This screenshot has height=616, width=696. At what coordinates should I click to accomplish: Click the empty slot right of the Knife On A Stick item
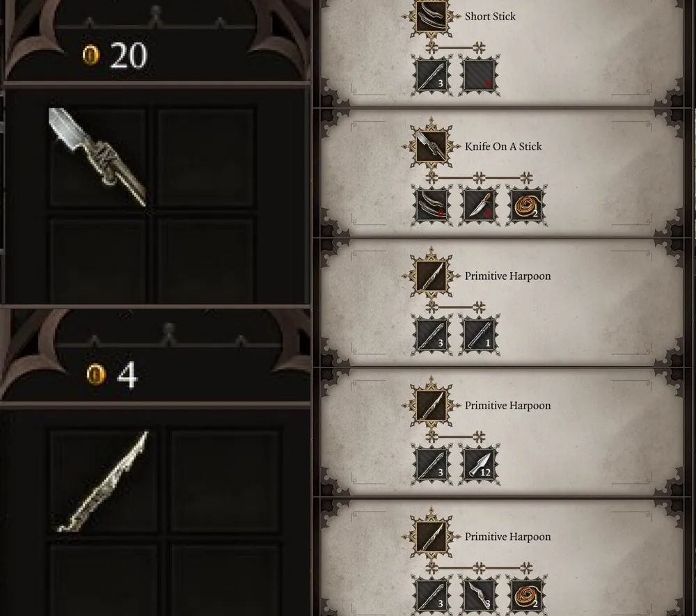pos(205,157)
